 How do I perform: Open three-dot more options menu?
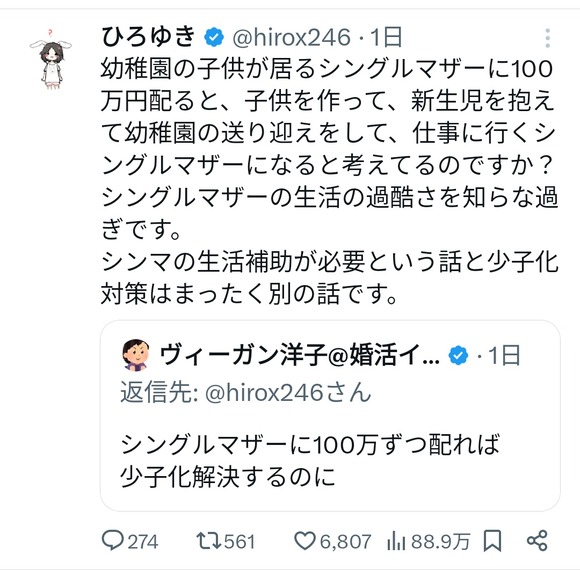coord(547,38)
